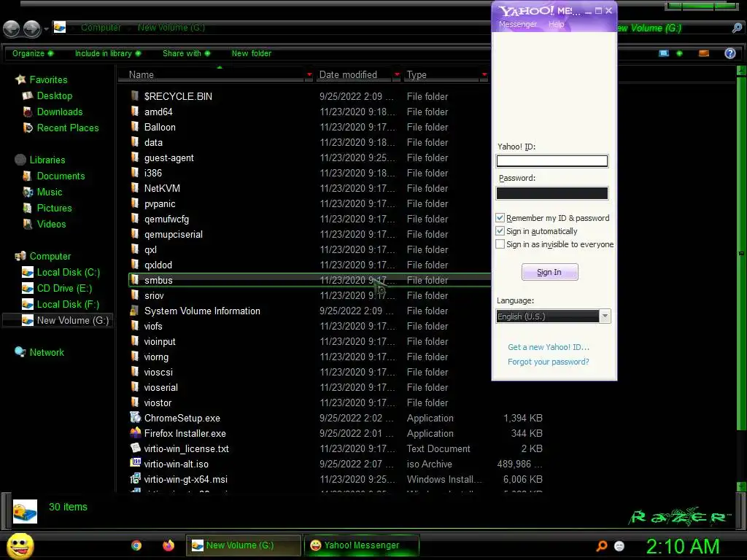Screen dimensions: 747x560
Task: Click the drive icon in address bar
Action: 60,27
